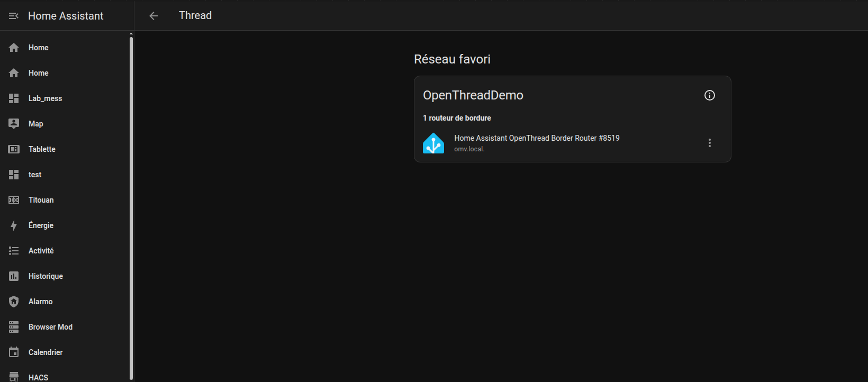The image size is (868, 382).
Task: Click the first Home item in sidebar
Action: pyautogui.click(x=38, y=48)
